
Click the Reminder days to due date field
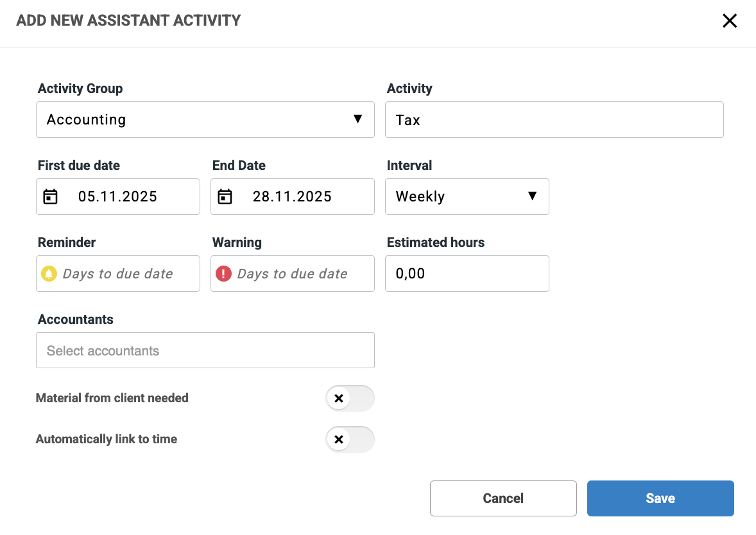click(127, 274)
